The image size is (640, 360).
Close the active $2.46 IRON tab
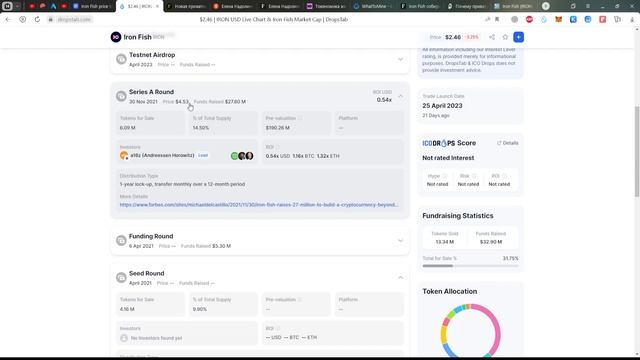(157, 6)
